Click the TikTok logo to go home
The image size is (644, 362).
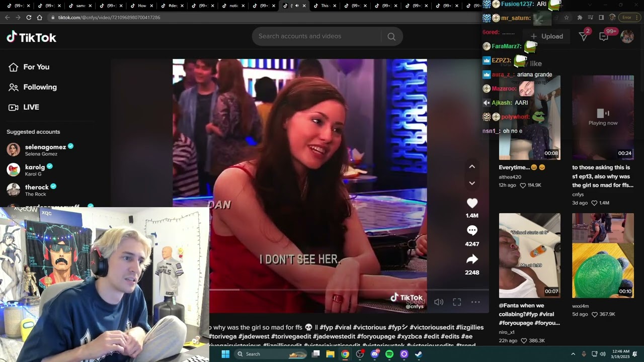[31, 37]
